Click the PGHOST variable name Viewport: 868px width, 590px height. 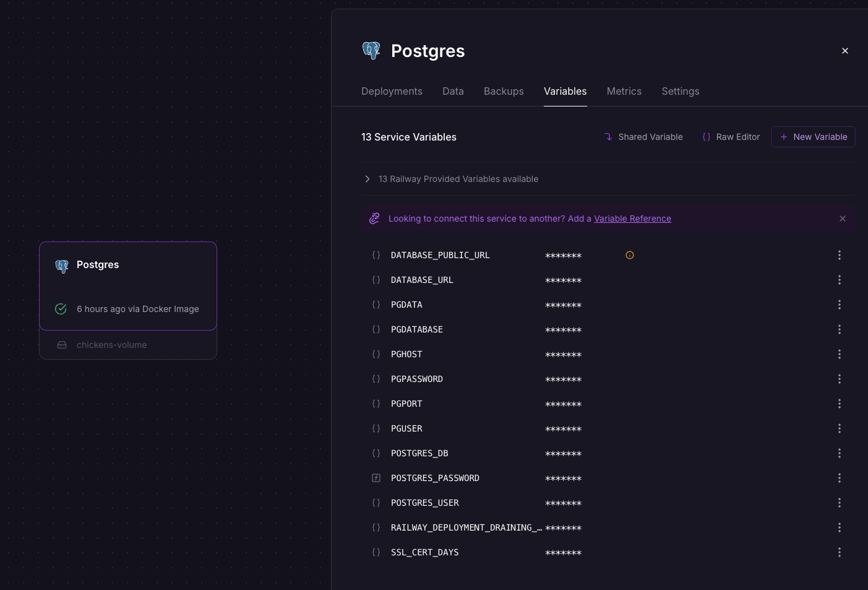[x=406, y=354]
